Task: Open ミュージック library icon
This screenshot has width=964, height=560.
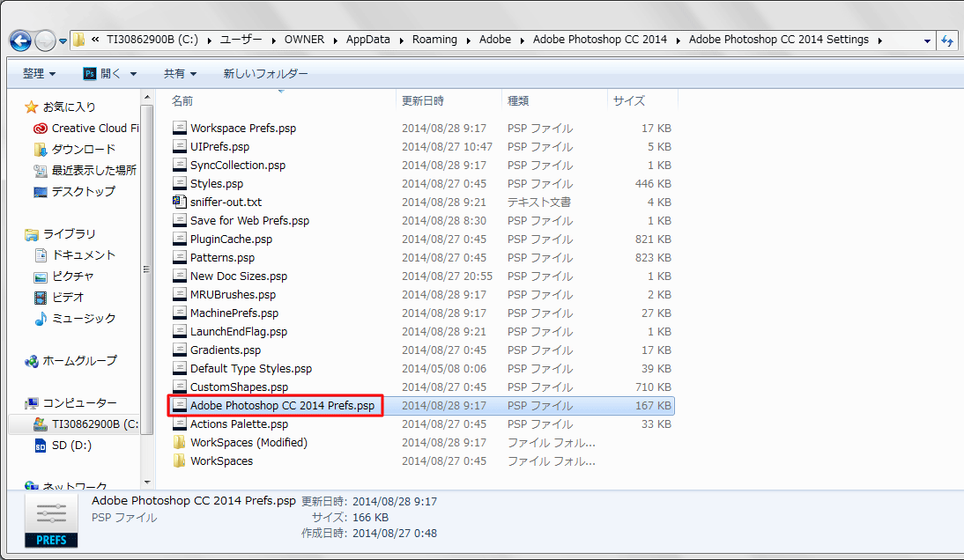Action: point(41,319)
